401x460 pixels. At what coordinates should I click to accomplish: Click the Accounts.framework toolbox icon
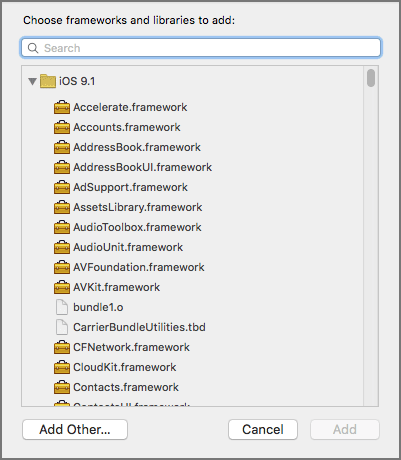tap(62, 127)
